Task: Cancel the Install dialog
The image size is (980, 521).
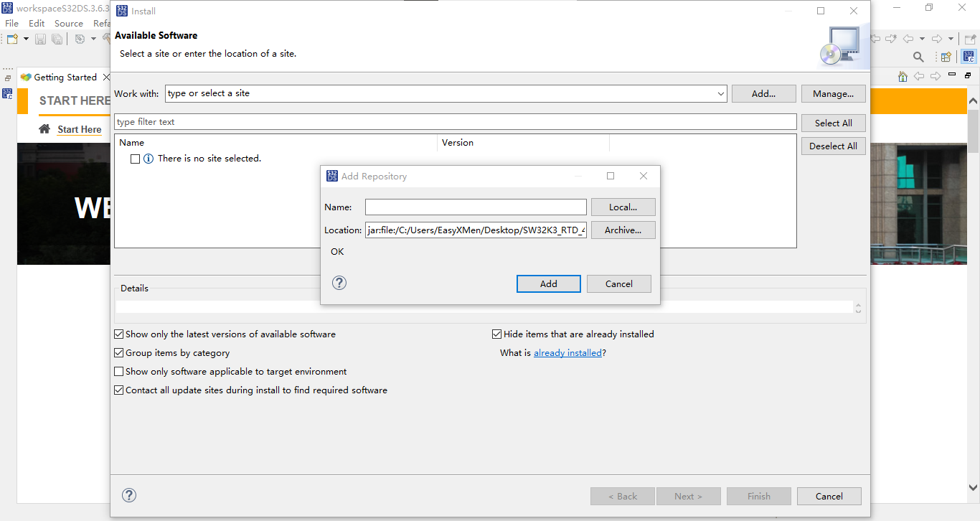Action: coord(829,496)
